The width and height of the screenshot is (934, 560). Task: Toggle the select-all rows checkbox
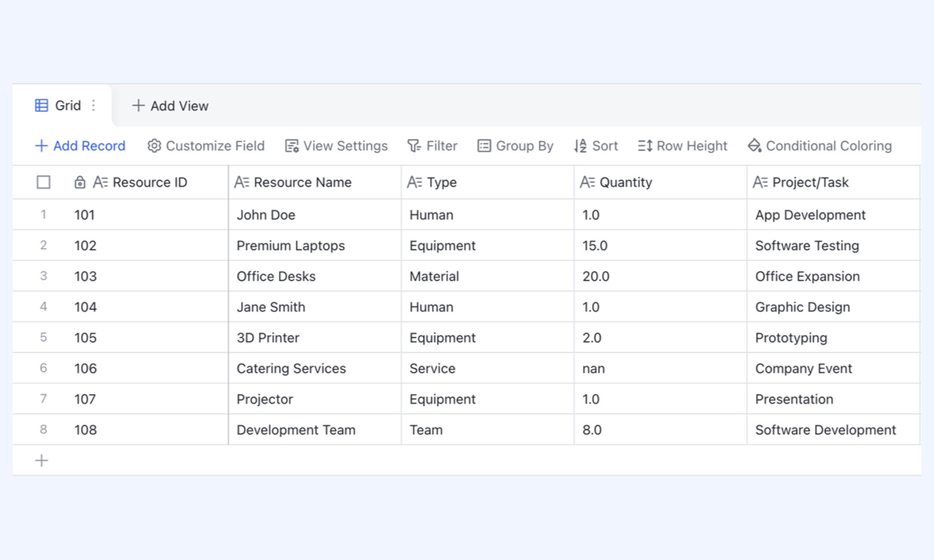tap(43, 182)
